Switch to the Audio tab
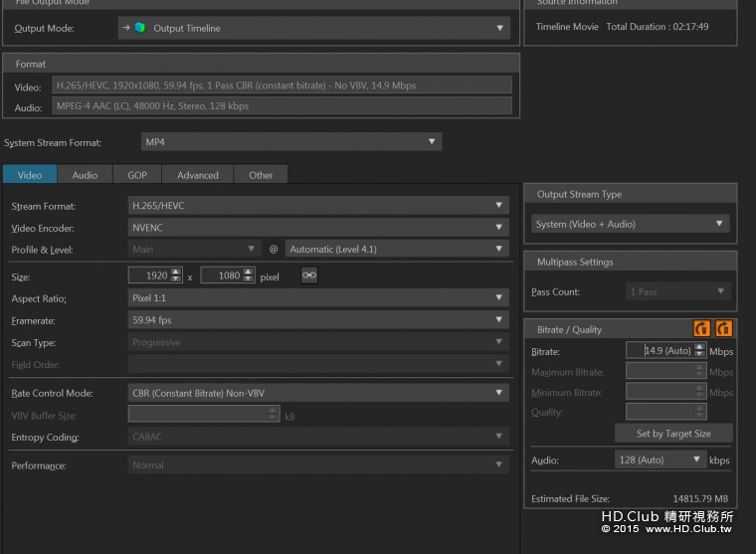Screen dimensions: 756x554 (85, 175)
